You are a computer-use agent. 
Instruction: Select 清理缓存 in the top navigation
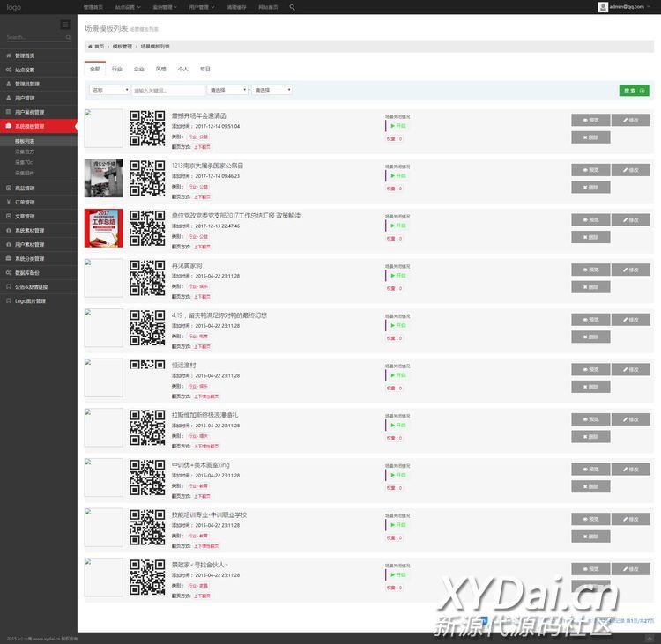[x=236, y=7]
